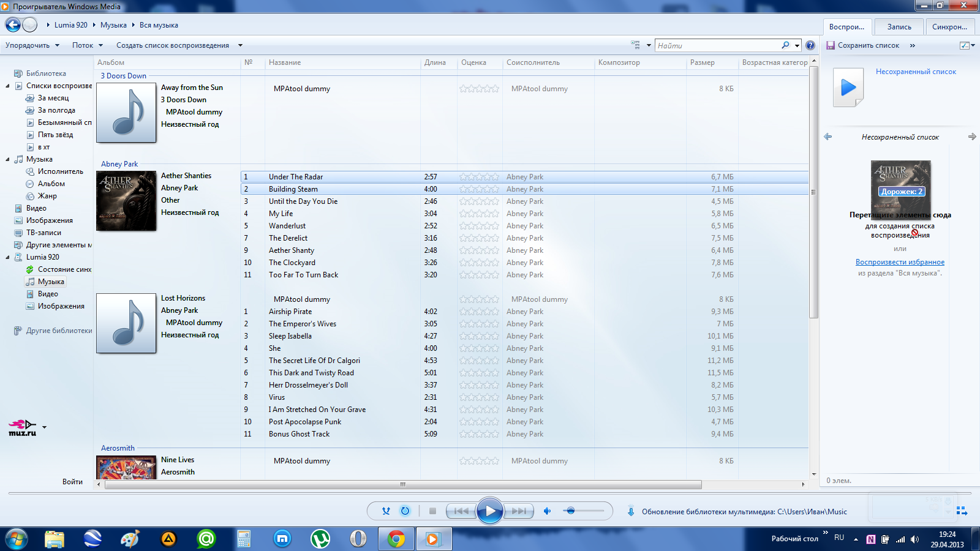This screenshot has height=551, width=980.
Task: Click in the Найти search field
Action: click(717, 45)
